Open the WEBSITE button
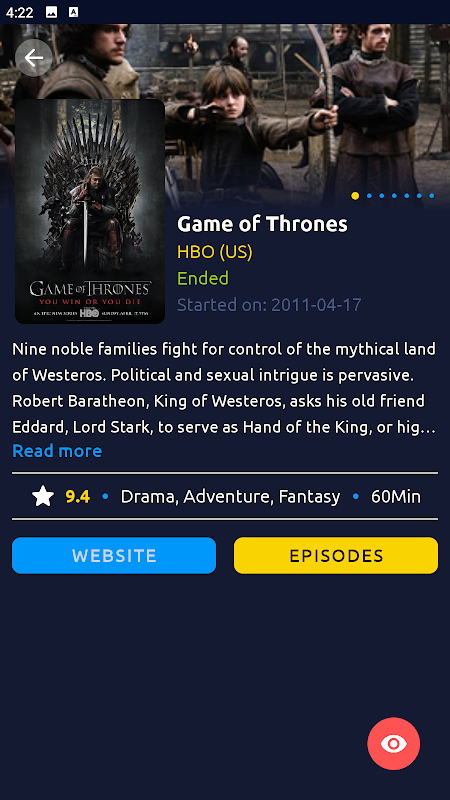This screenshot has width=450, height=800. [114, 556]
